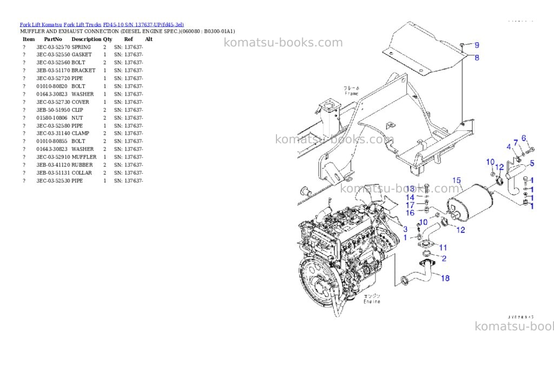Viewport: 554px width, 392px height.
Task: Click callout number 8 in diagram
Action: (477, 57)
